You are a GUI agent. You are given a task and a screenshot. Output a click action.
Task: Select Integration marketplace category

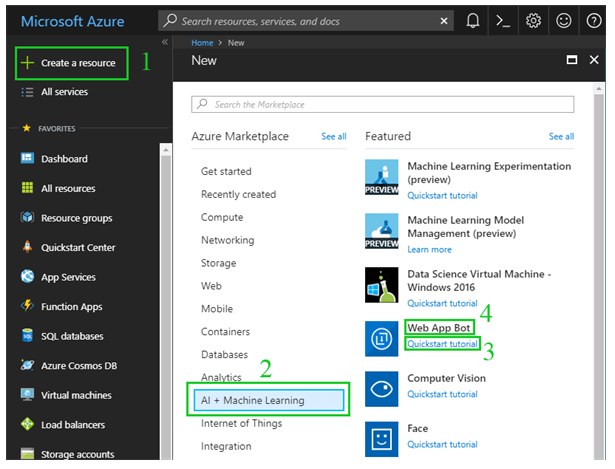(226, 446)
